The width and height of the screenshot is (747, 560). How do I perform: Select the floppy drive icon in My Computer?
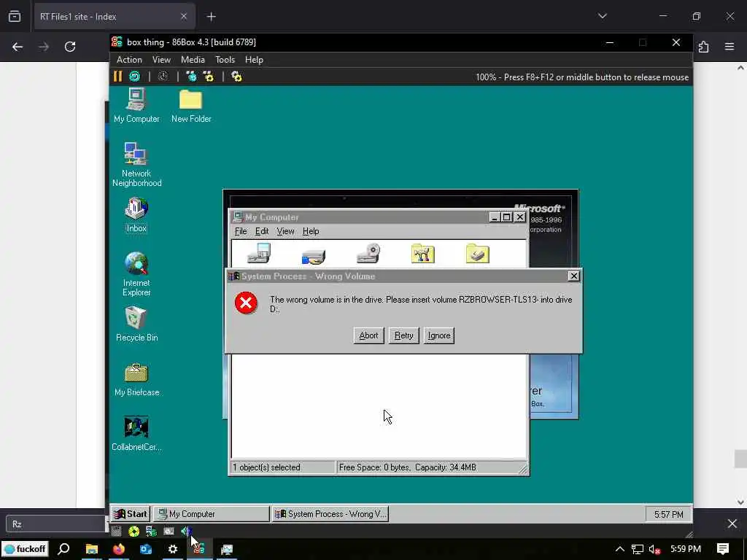[x=259, y=253]
